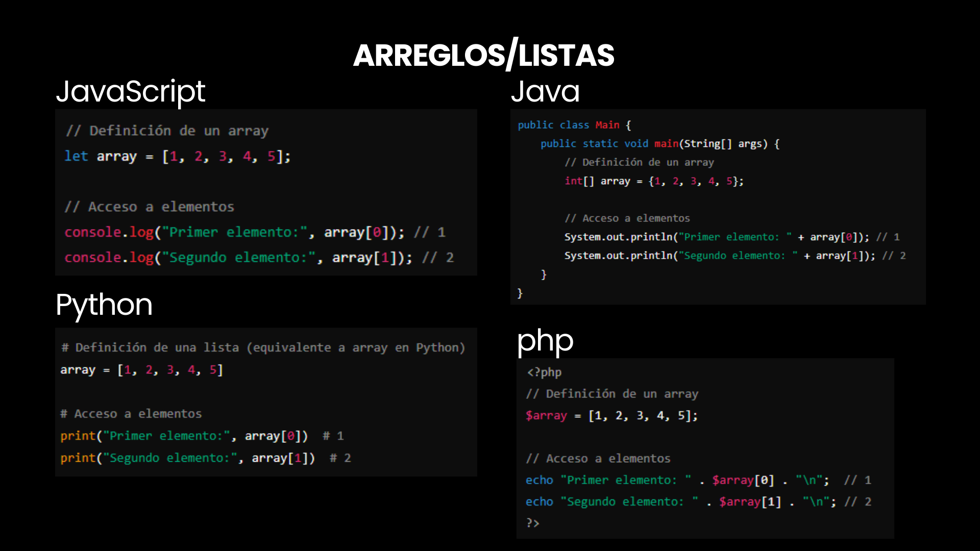This screenshot has width=980, height=551.
Task: Click the Python comment about 'Definición de una lista'
Action: pos(263,347)
